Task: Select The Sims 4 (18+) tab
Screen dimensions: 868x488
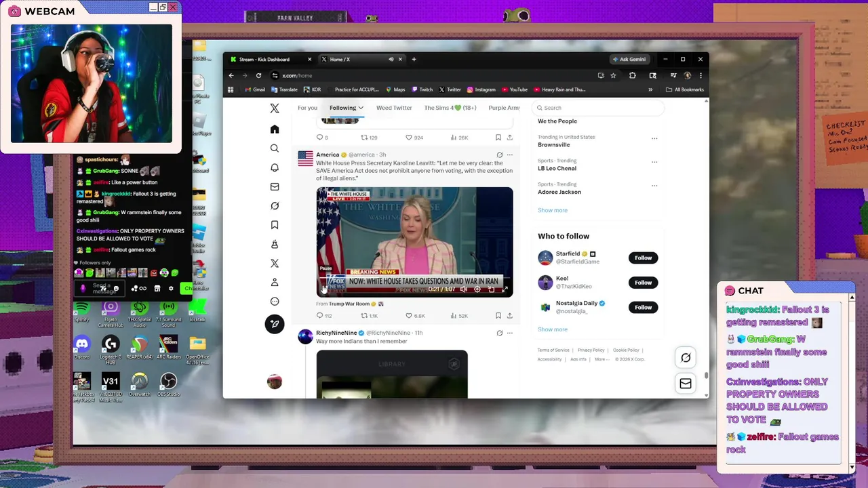Action: [x=450, y=108]
